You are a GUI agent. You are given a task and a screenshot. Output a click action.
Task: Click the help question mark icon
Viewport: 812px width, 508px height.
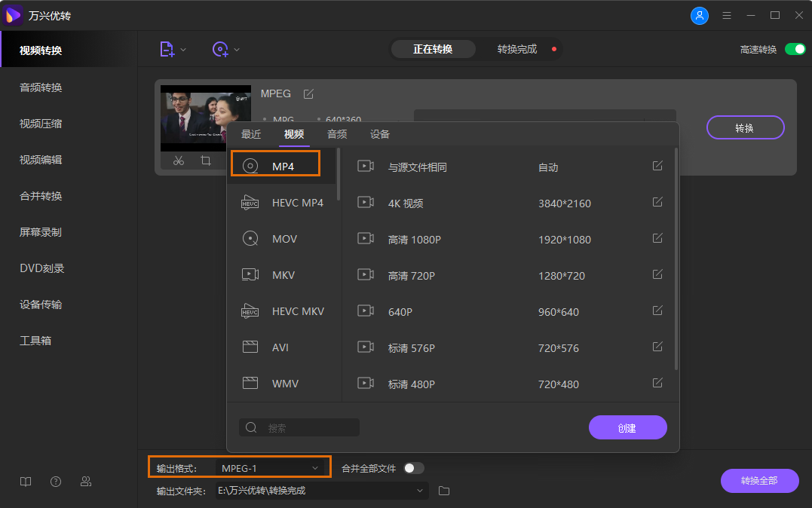tap(55, 481)
